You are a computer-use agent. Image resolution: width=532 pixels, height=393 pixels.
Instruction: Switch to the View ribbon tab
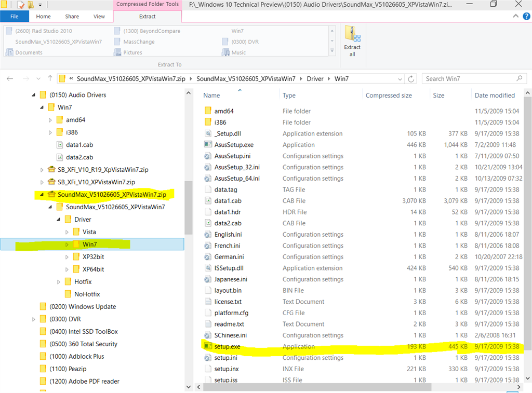coord(99,16)
